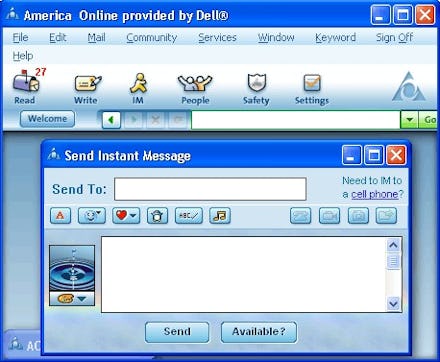This screenshot has width=440, height=362.
Task: Click the music notes sound button
Action: [220, 215]
